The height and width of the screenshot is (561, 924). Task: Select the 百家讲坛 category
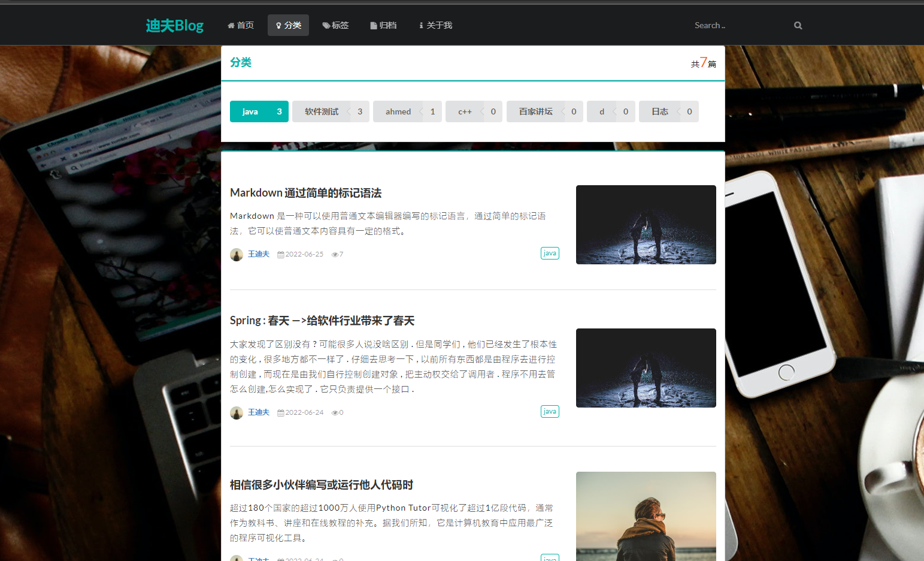pyautogui.click(x=534, y=111)
